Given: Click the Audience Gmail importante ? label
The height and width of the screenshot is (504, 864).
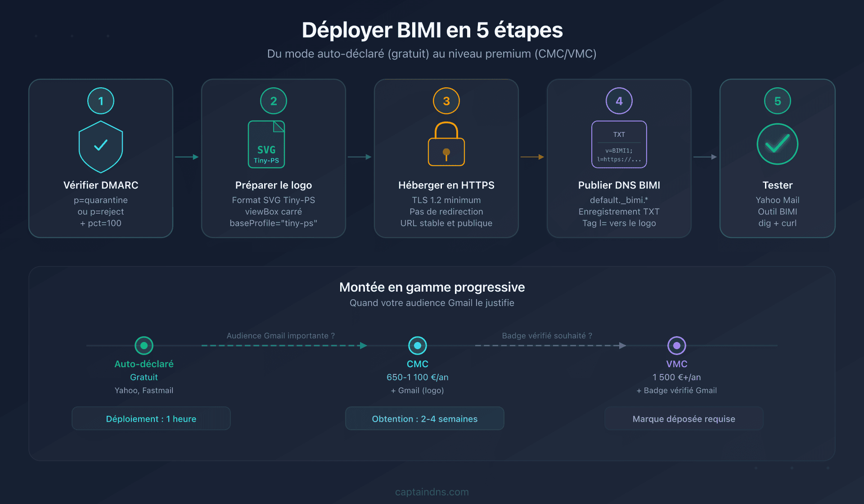Looking at the screenshot, I should click(x=281, y=336).
